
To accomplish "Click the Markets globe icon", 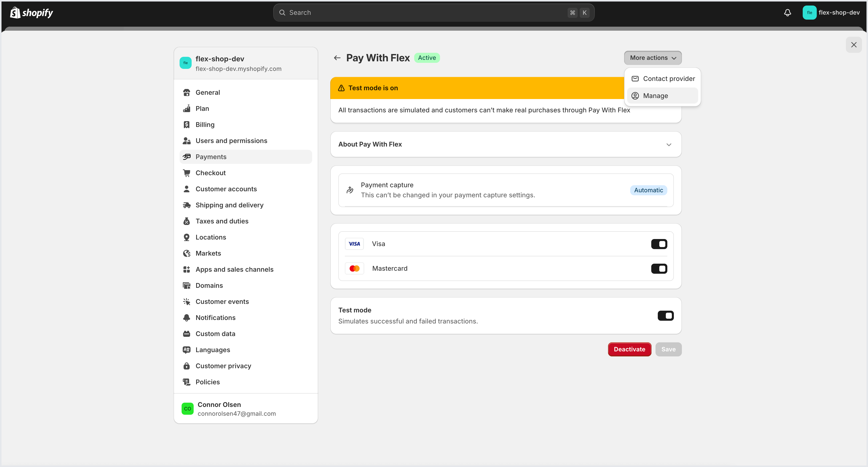I will coord(186,253).
